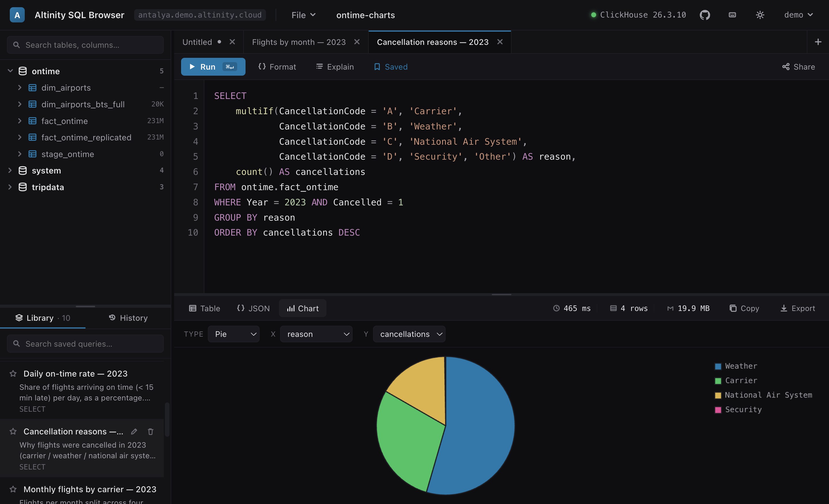The width and height of the screenshot is (829, 504).
Task: Toggle light/dark theme sun icon
Action: pyautogui.click(x=760, y=15)
